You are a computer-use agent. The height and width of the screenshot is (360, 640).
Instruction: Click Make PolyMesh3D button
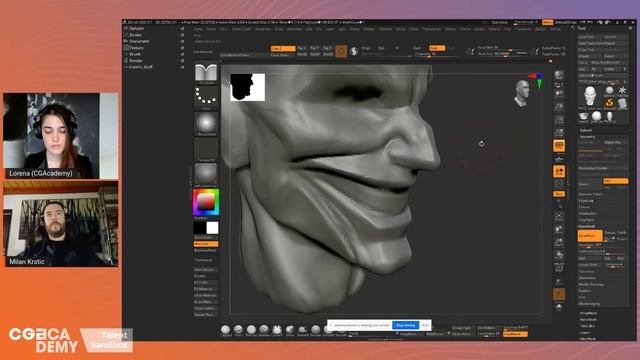point(609,63)
